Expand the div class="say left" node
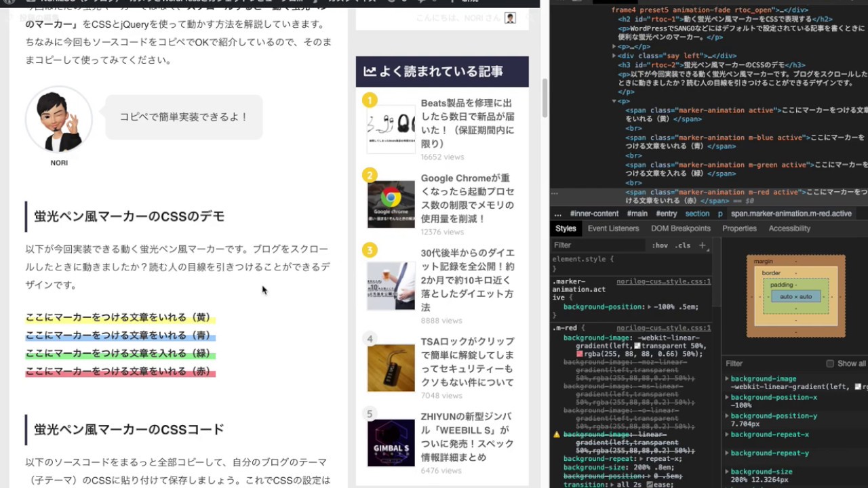The image size is (868, 488). pos(614,56)
